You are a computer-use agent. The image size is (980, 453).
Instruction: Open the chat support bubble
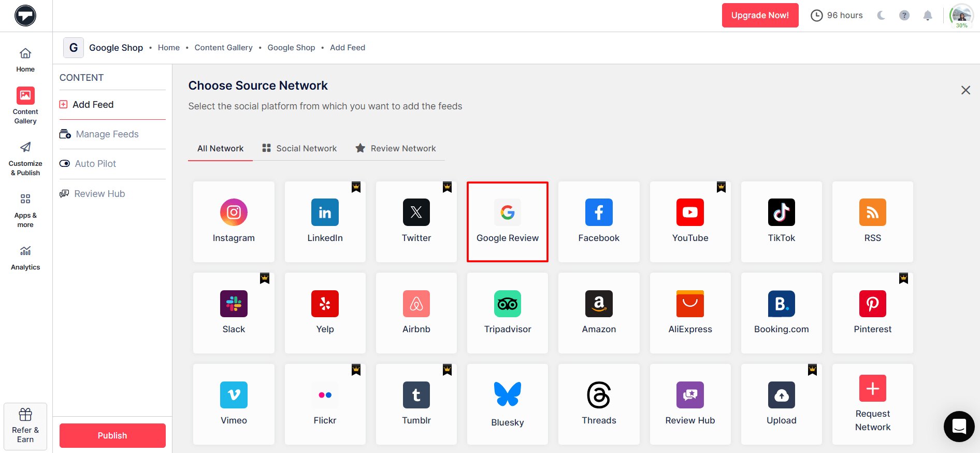click(x=959, y=427)
